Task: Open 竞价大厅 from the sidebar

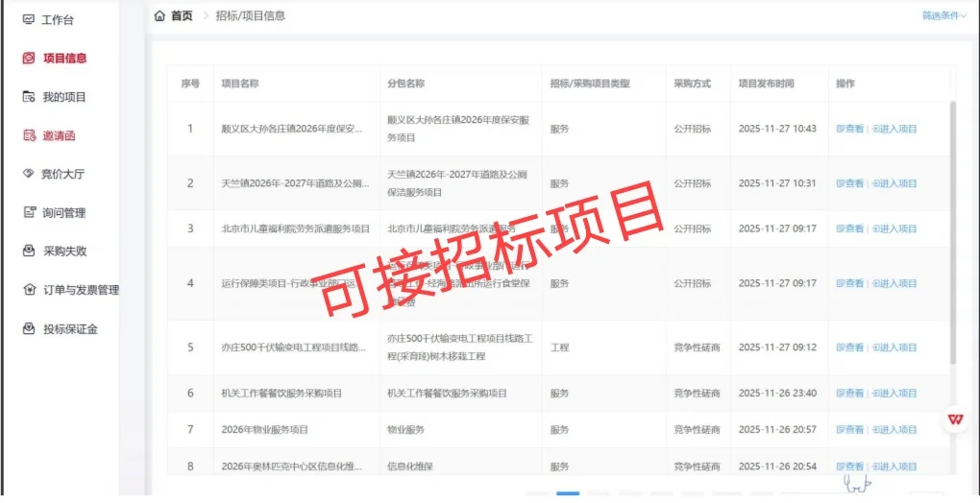Action: [x=63, y=174]
